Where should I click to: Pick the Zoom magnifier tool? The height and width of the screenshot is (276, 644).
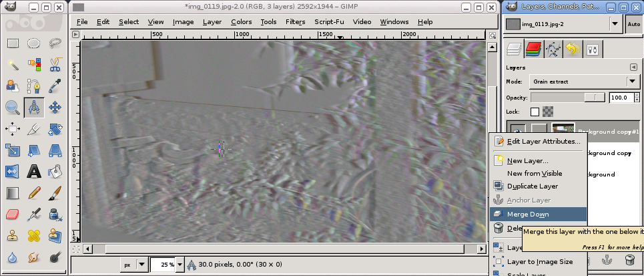pos(12,107)
